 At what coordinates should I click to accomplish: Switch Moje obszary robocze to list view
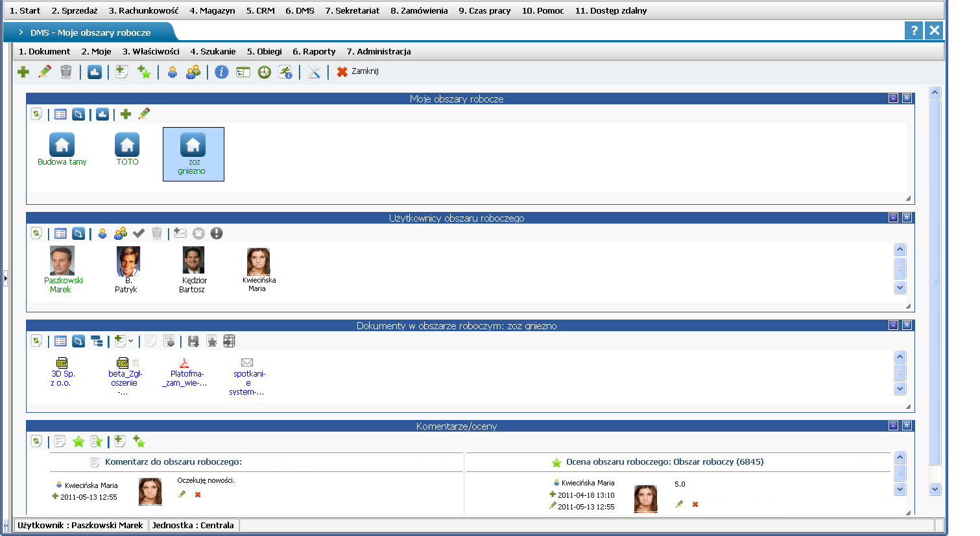click(x=60, y=114)
